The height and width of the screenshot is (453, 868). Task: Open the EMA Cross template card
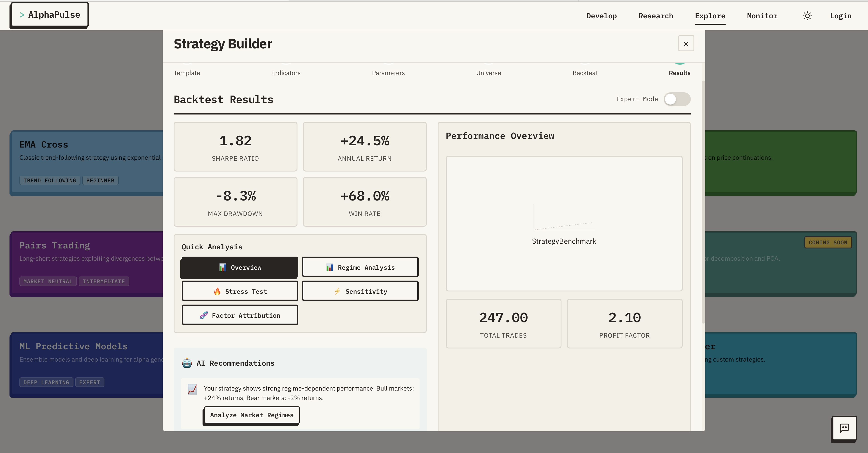[x=87, y=163]
